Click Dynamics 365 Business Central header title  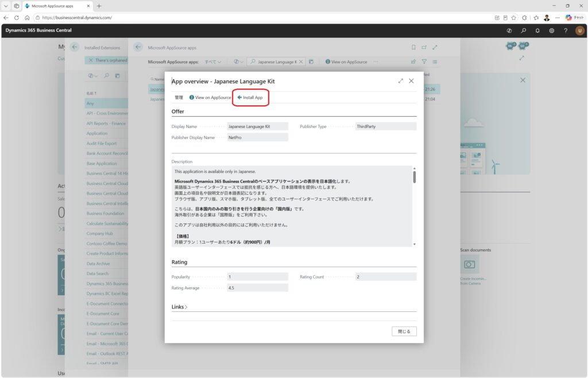pyautogui.click(x=38, y=30)
